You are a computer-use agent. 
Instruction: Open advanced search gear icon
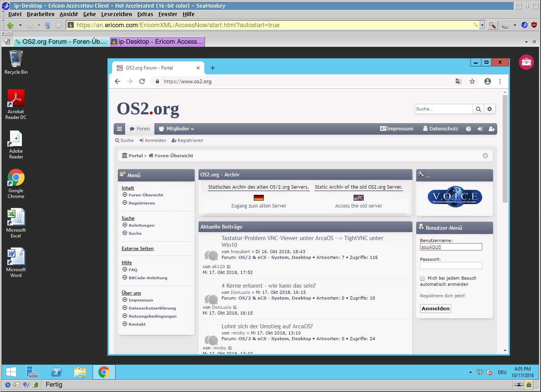[490, 109]
